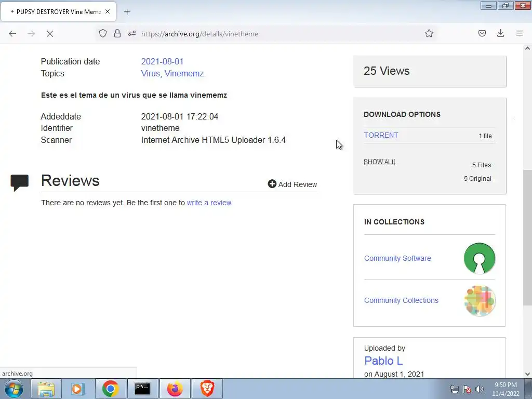Image resolution: width=532 pixels, height=399 pixels.
Task: Stop loading the page with the X button
Action: [50, 34]
